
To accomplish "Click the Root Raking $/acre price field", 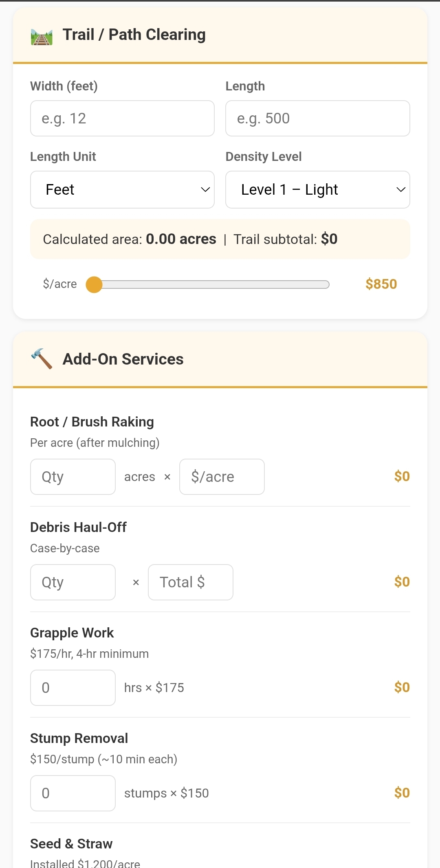I will [x=222, y=477].
